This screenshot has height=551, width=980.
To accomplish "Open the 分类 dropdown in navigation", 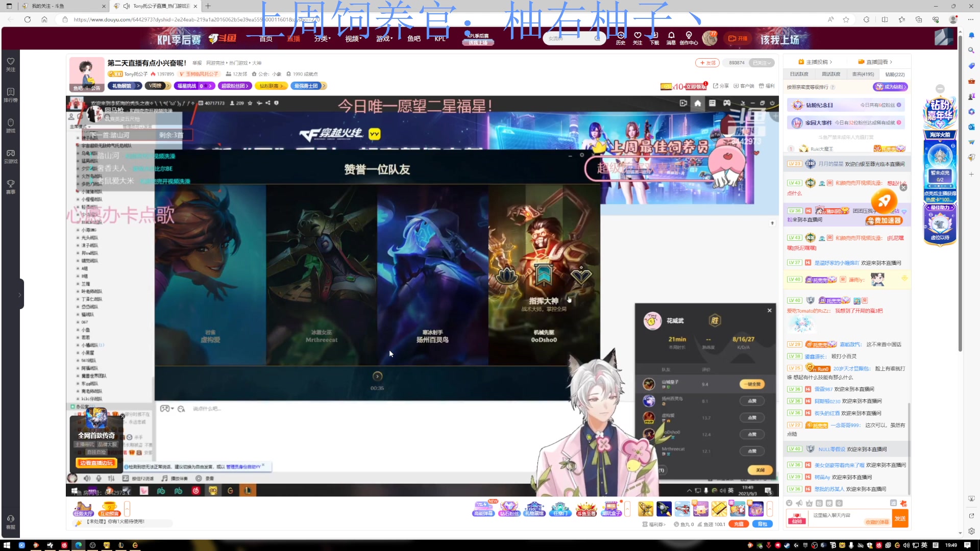I will (x=322, y=39).
